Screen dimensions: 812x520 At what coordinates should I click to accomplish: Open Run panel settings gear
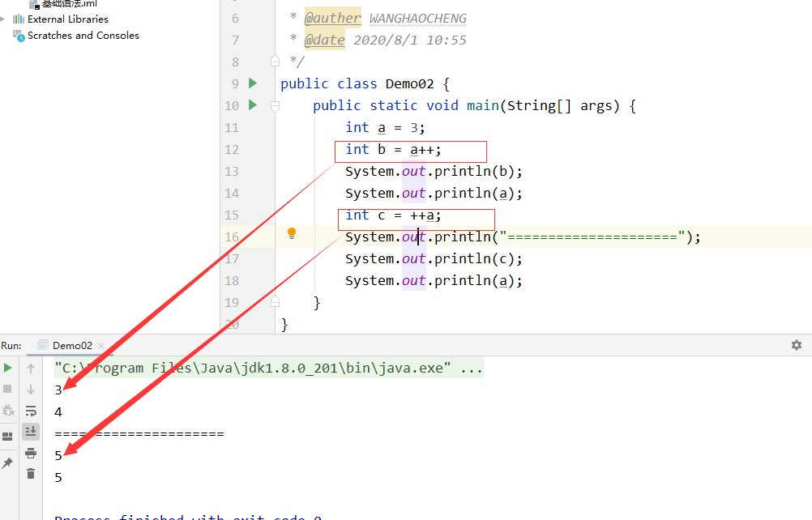[x=797, y=345]
